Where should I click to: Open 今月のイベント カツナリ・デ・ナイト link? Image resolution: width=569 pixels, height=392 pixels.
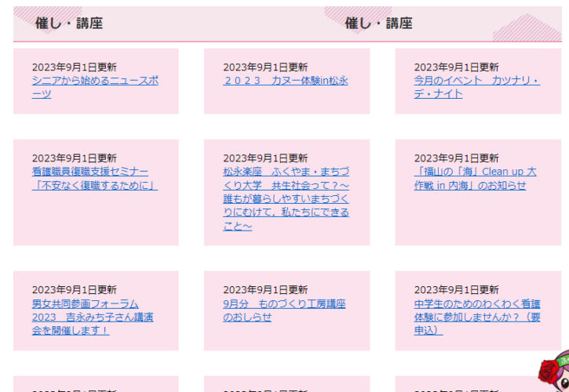coord(476,87)
